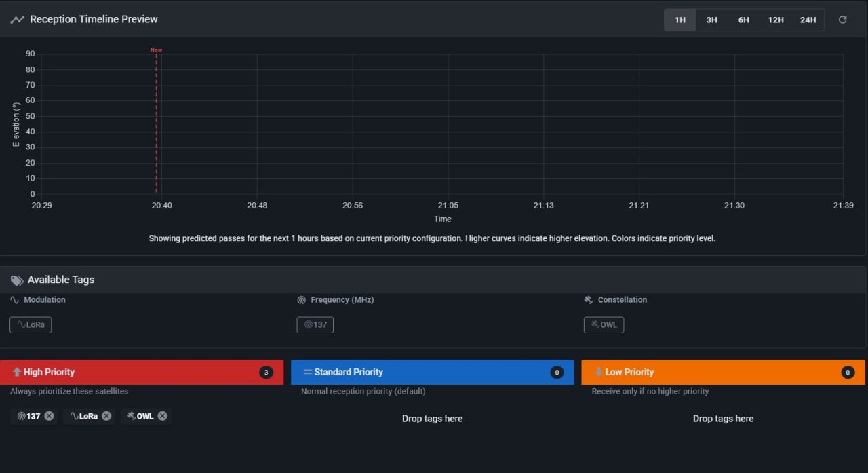The height and width of the screenshot is (473, 868).
Task: Choose the 12H time range
Action: pos(776,20)
